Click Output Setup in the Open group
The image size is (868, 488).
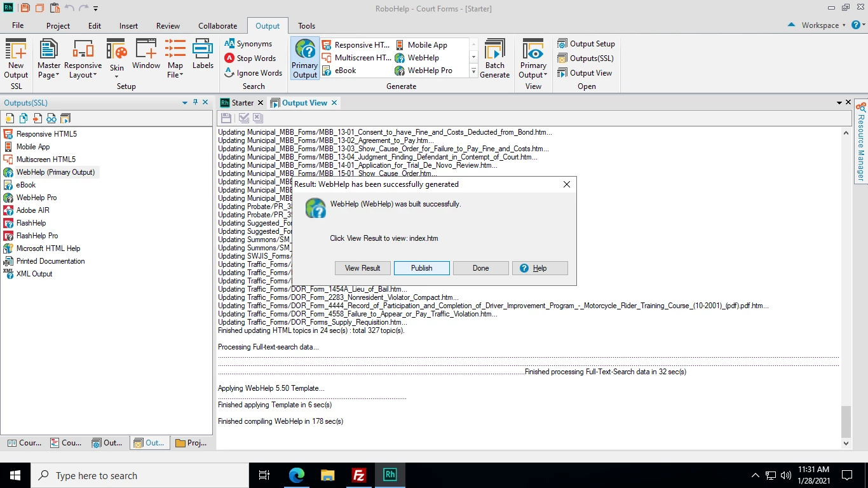587,44
